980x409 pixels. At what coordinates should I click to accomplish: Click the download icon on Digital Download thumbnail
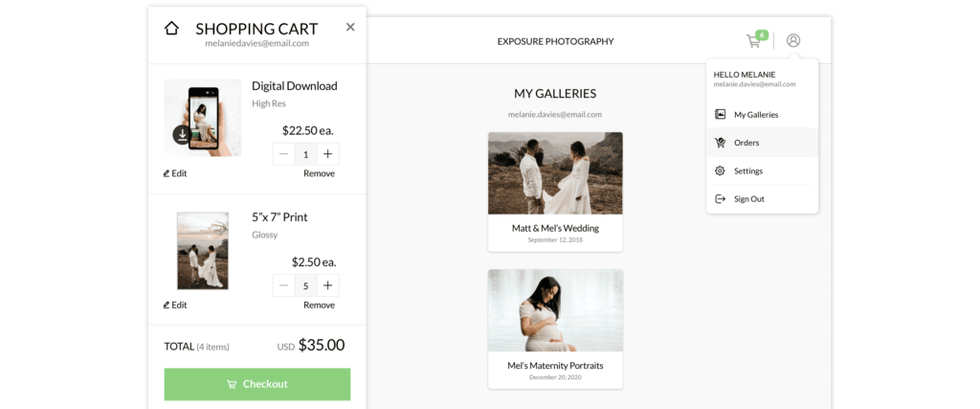(x=182, y=134)
